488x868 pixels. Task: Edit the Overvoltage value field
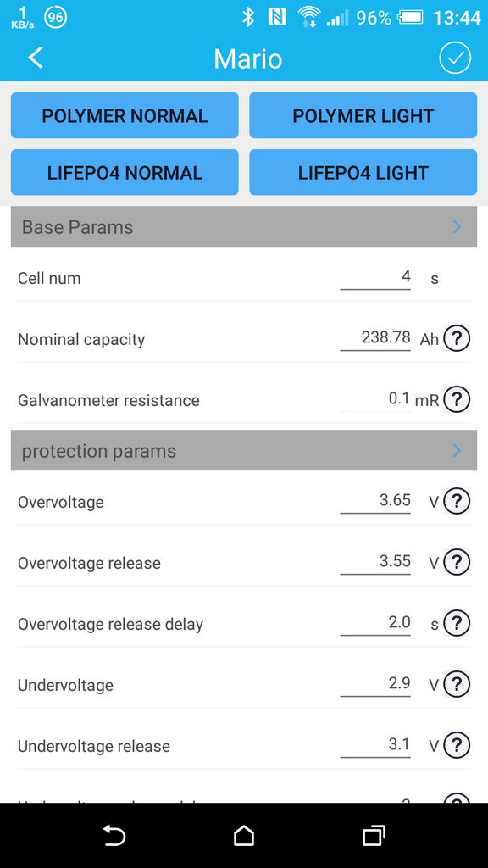tap(375, 501)
